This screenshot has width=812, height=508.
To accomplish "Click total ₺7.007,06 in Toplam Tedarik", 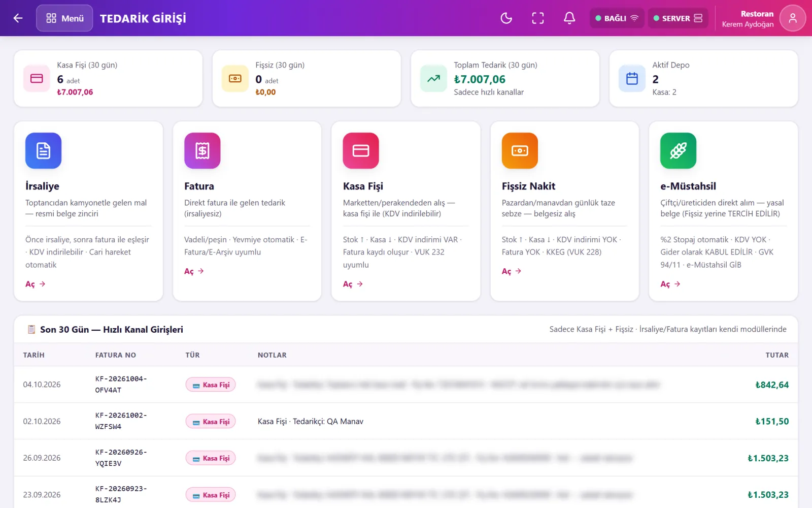I will point(480,79).
